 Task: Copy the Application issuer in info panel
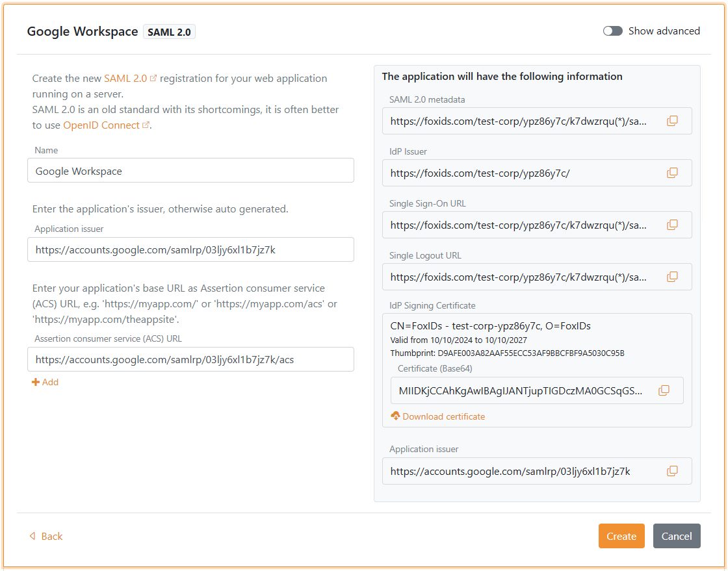tap(672, 471)
